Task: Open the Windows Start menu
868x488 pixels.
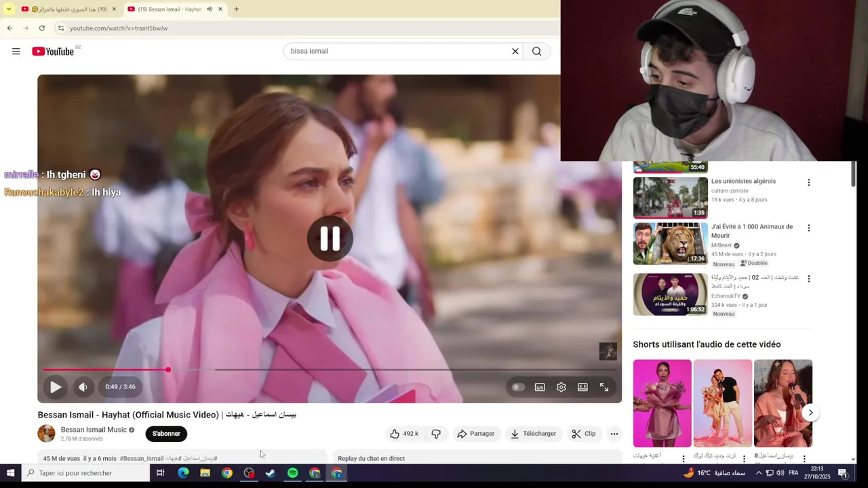Action: coord(11,473)
